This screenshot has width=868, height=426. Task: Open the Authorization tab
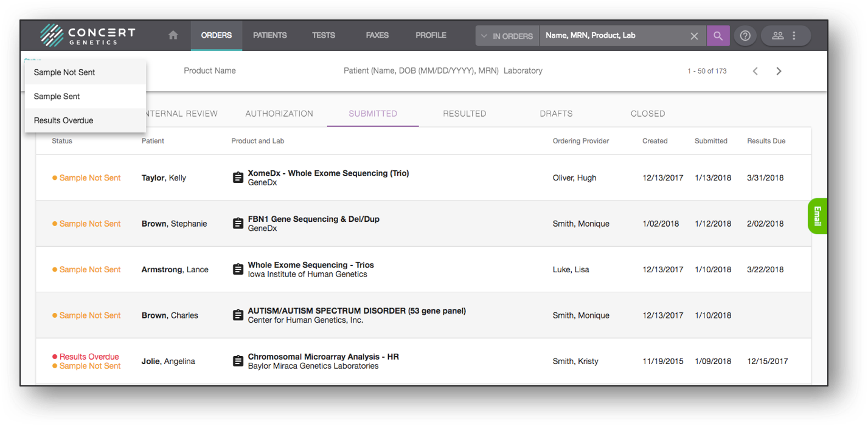point(279,114)
